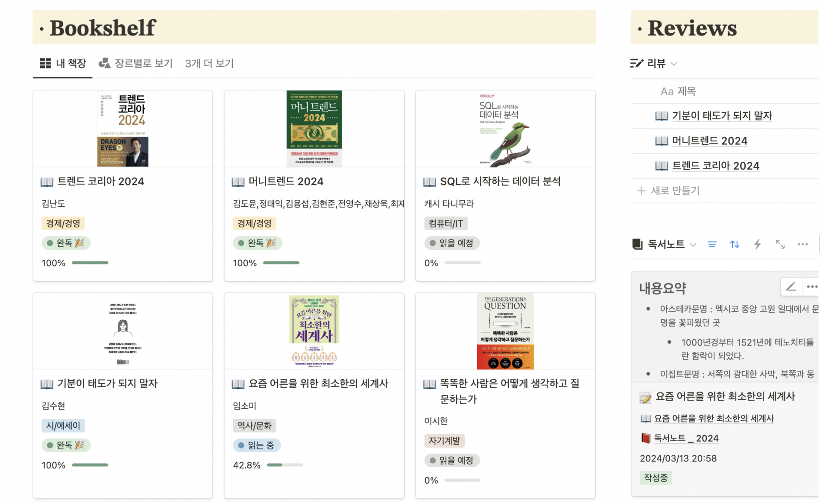Open the lightning automation icon
The height and width of the screenshot is (504, 820).
(757, 244)
